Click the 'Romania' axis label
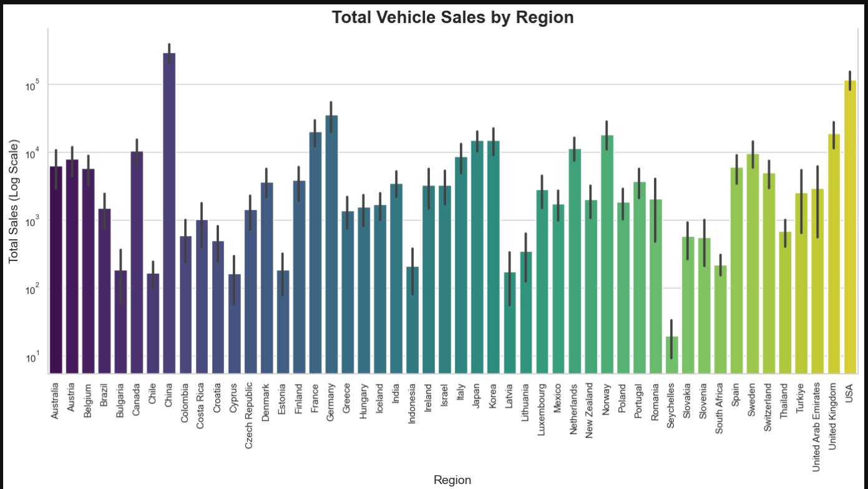868x489 pixels. pos(655,400)
